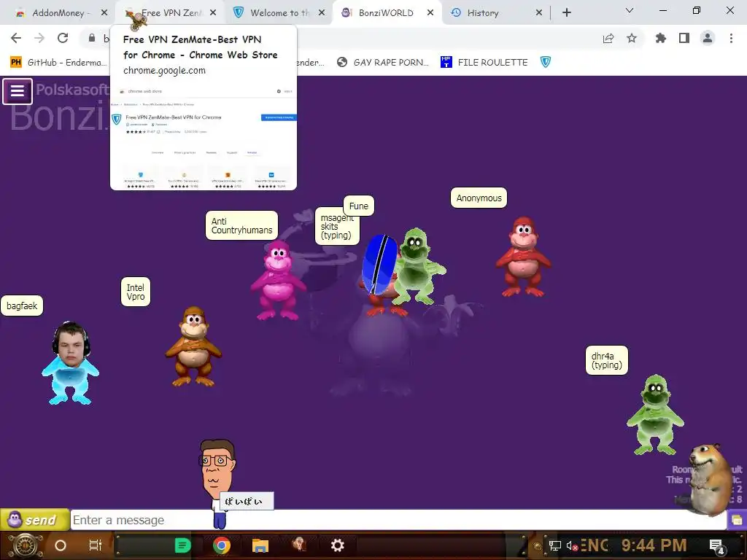Click the pink Anti Countryhumans Bonzi
747x560 pixels.
278,280
